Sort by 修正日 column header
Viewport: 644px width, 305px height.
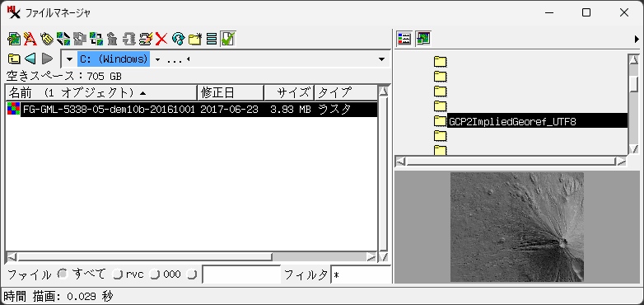[x=231, y=93]
